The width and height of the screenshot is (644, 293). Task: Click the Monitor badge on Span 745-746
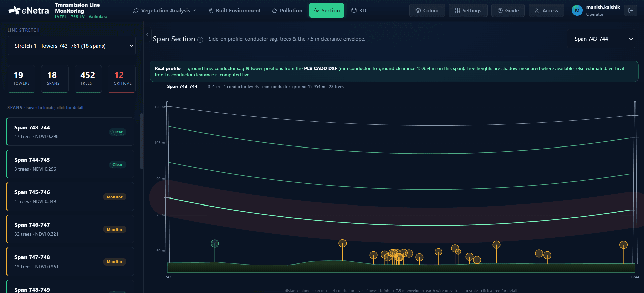coord(114,197)
